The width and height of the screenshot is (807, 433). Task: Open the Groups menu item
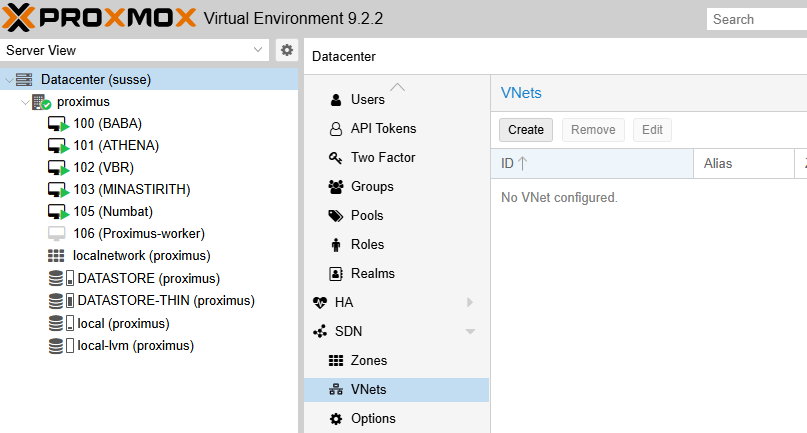396,186
